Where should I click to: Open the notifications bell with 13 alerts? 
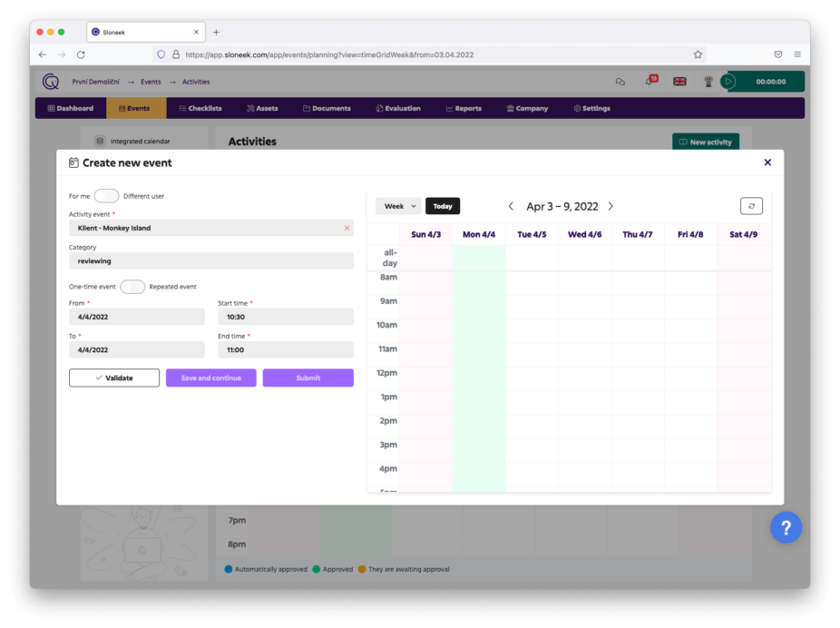(x=650, y=82)
